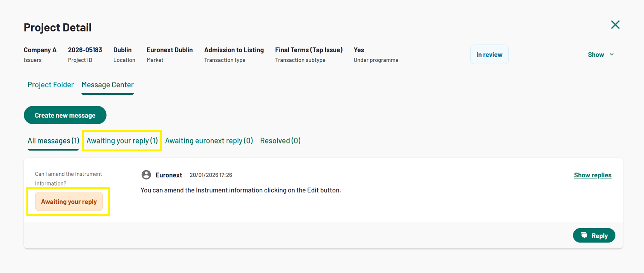This screenshot has height=273, width=644.
Task: Click the In review status badge
Action: tap(489, 55)
